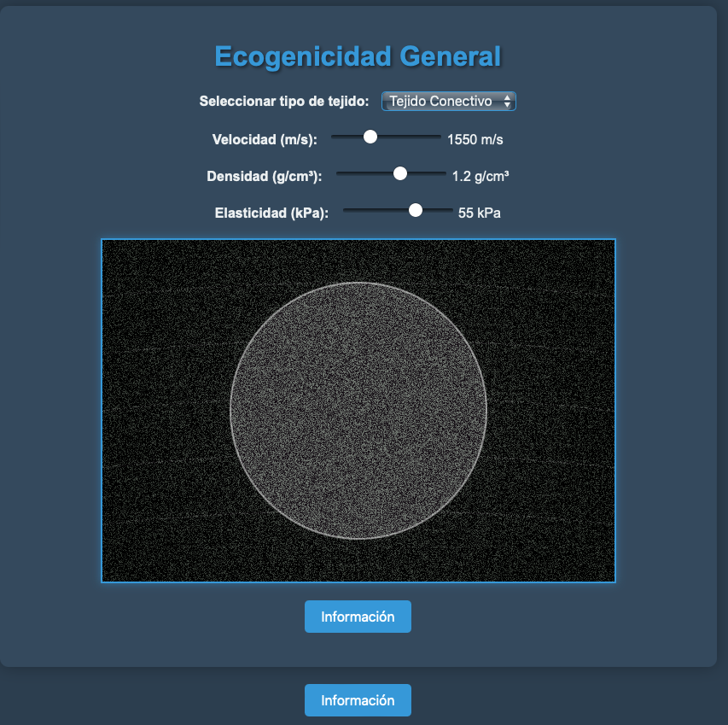Click the 'Seleccionar tipo de tejido' label
Viewport: 728px width, 725px height.
point(283,102)
